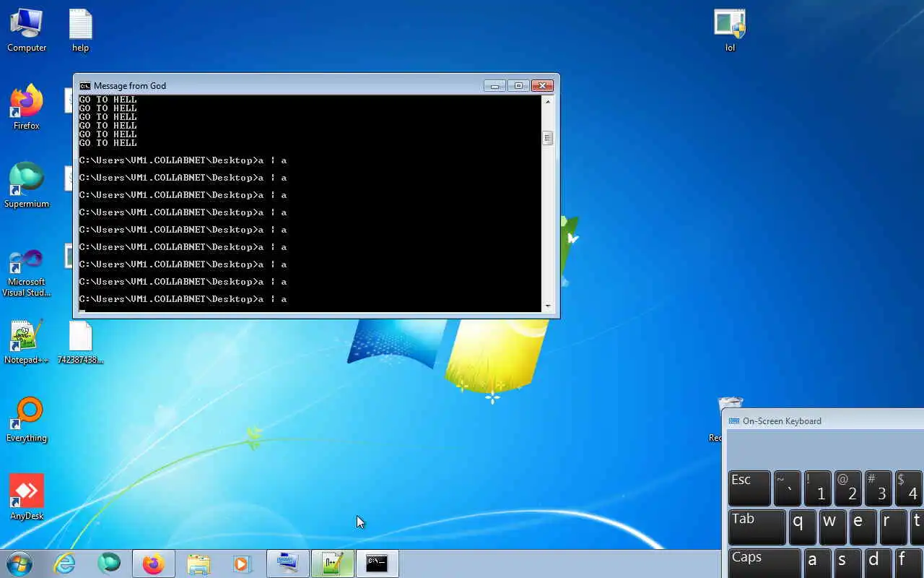Click the e key on On-Screen Keyboard
The height and width of the screenshot is (578, 924).
tap(863, 527)
